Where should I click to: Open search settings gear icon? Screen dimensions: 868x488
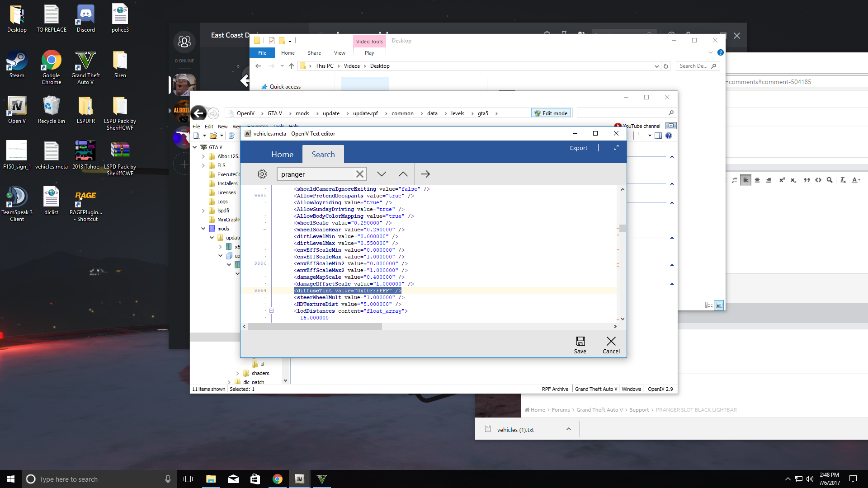262,174
